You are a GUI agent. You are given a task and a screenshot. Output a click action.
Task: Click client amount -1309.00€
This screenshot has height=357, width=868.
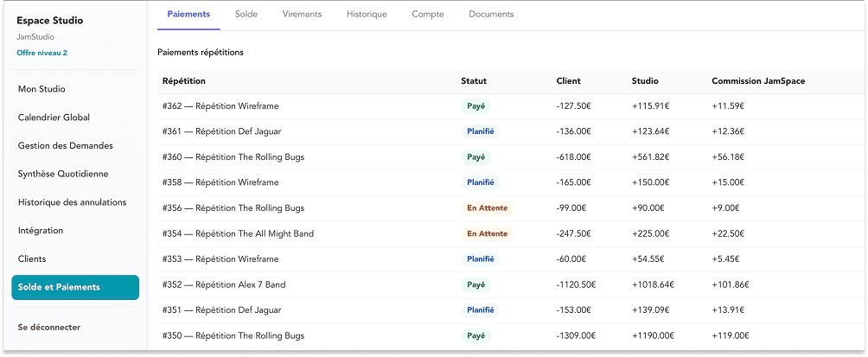tap(576, 335)
